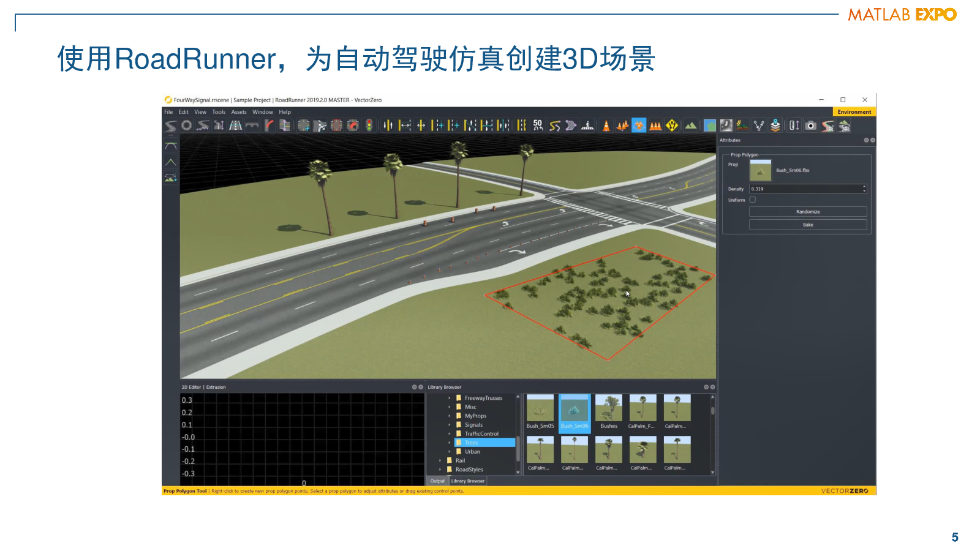Expand the RoadStyles folder arrow
Screen dimensions: 980x551
pyautogui.click(x=440, y=470)
